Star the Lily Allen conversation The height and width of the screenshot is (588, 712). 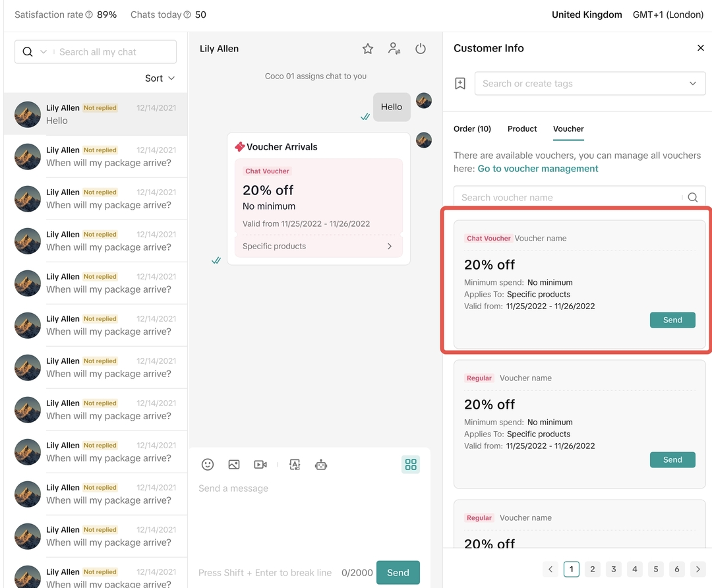368,49
